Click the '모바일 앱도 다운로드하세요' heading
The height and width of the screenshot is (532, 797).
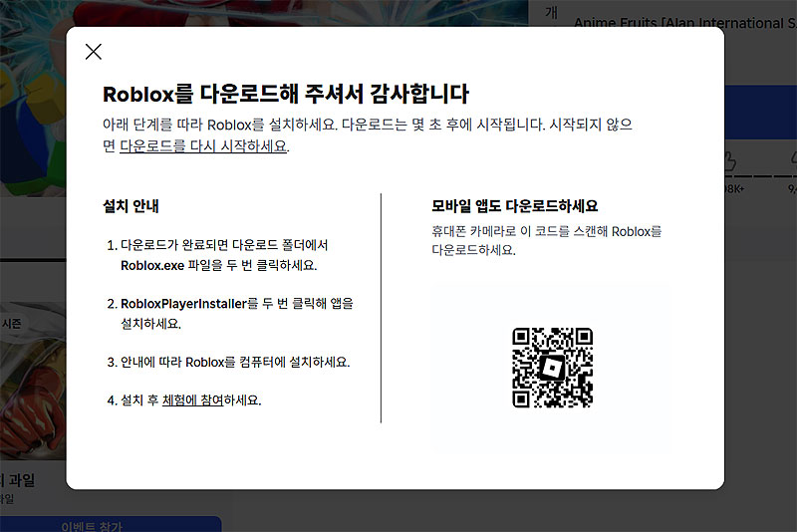tap(514, 206)
